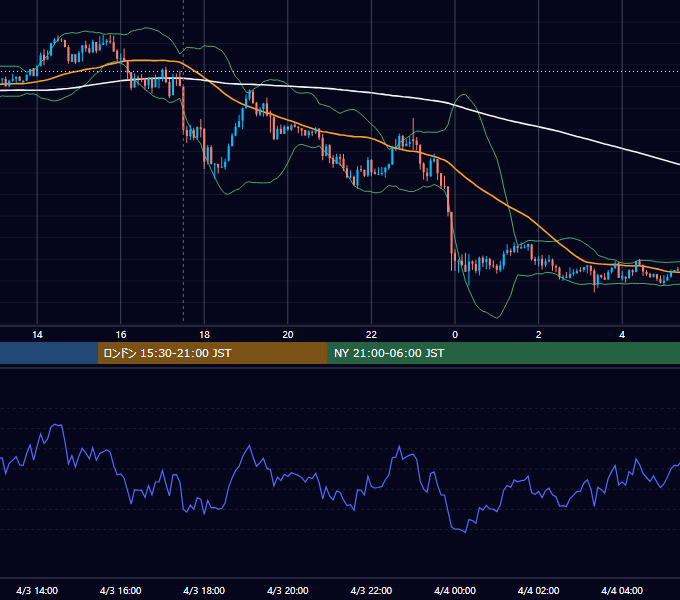Click the blue session bar before ロンドン
The width and height of the screenshot is (680, 600).
click(x=49, y=353)
